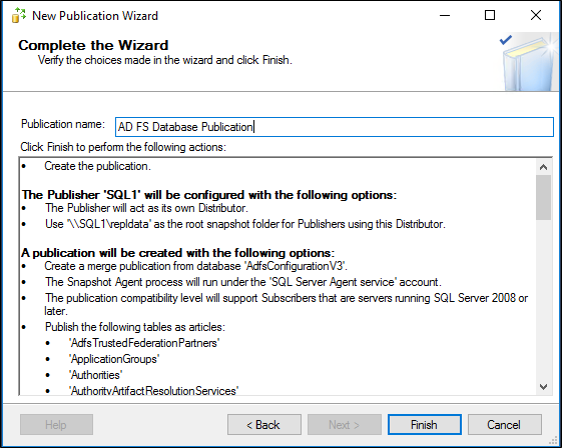Image resolution: width=562 pixels, height=448 pixels.
Task: Click the Complete the Wizard heading
Action: (93, 46)
